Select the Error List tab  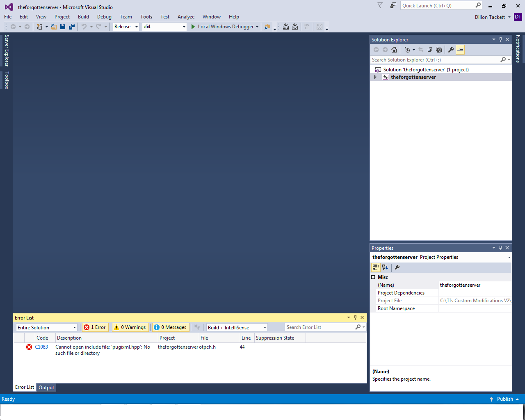25,387
